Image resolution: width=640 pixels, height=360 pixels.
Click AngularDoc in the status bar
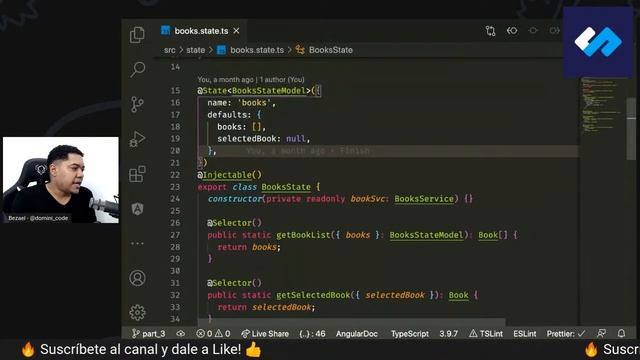(357, 333)
